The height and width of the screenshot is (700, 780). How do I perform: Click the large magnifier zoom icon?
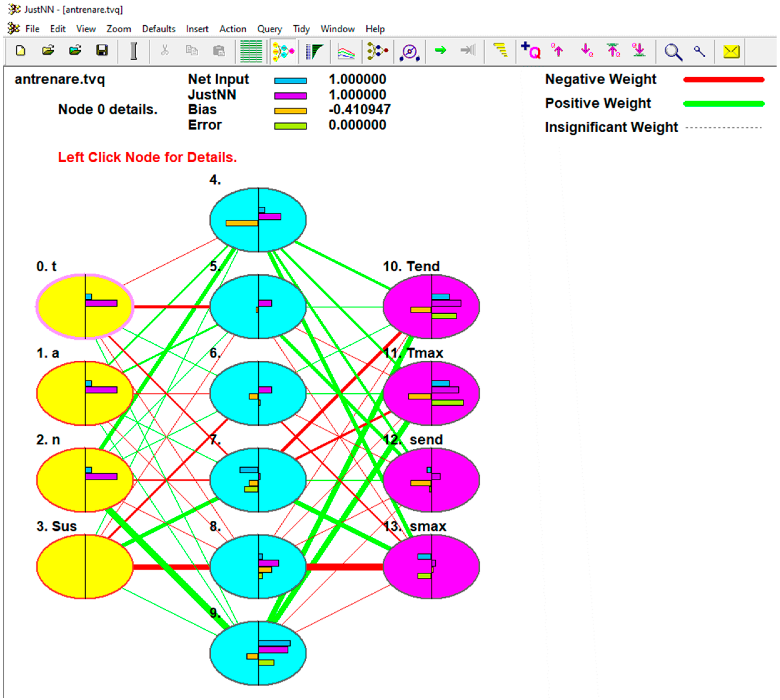tap(673, 52)
